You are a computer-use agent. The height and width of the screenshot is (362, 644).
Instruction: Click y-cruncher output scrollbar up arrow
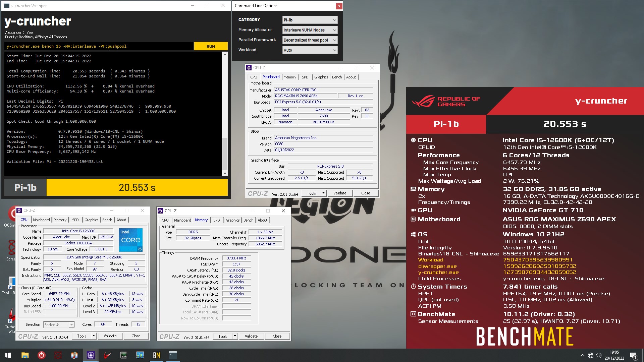coord(225,54)
